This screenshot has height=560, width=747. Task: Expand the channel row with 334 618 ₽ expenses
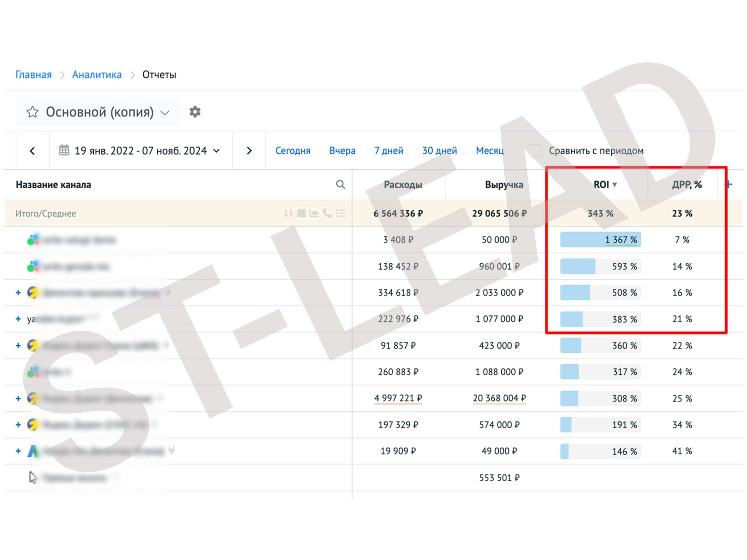coord(18,292)
